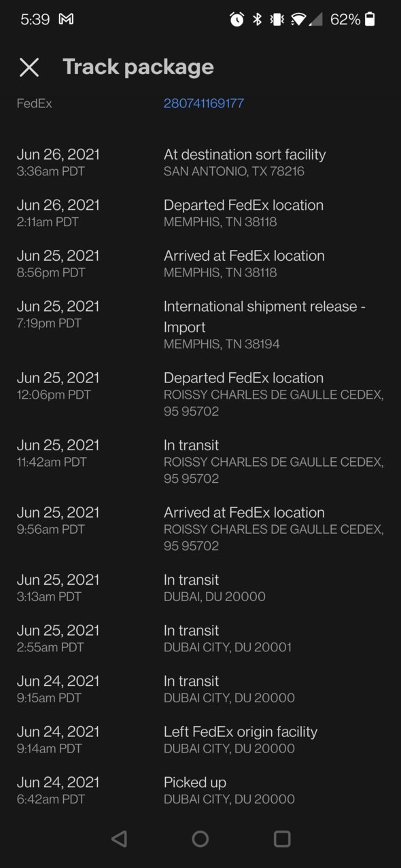Tap the Track package title
This screenshot has width=401, height=868.
pyautogui.click(x=138, y=67)
